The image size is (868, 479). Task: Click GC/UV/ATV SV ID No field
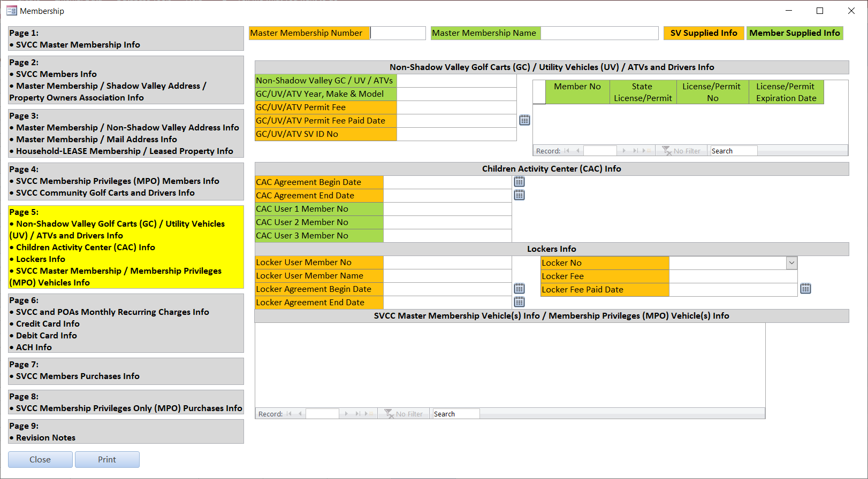[x=456, y=134]
